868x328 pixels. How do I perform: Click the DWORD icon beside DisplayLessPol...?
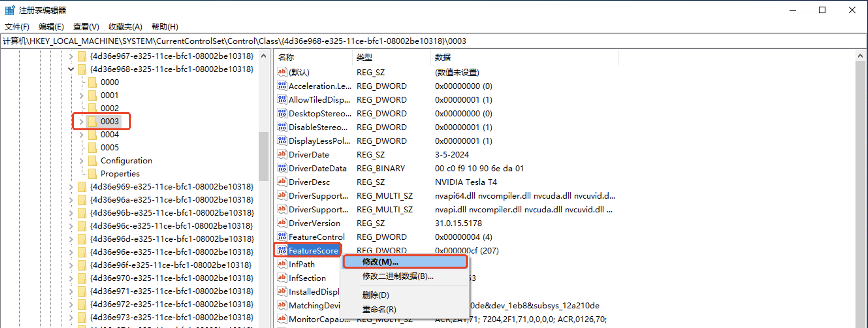282,141
